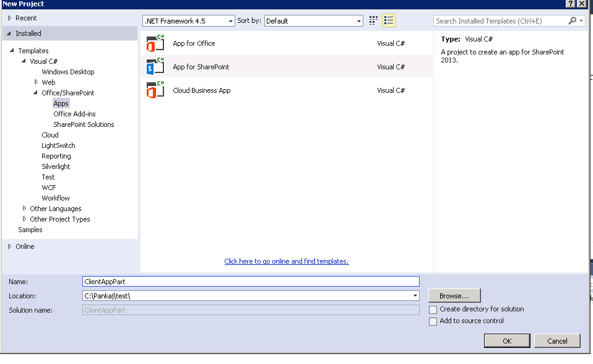
Task: Open the search options dropdown arrow
Action: [x=581, y=21]
